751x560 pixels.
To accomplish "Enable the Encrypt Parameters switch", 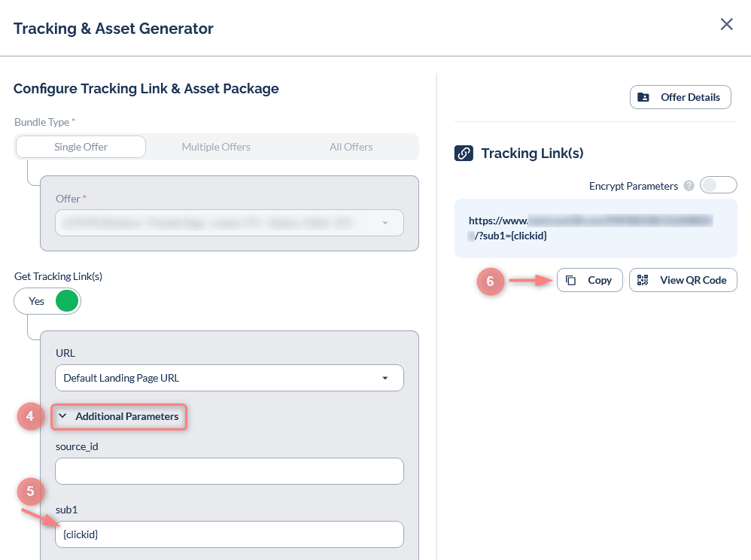I will (x=718, y=185).
